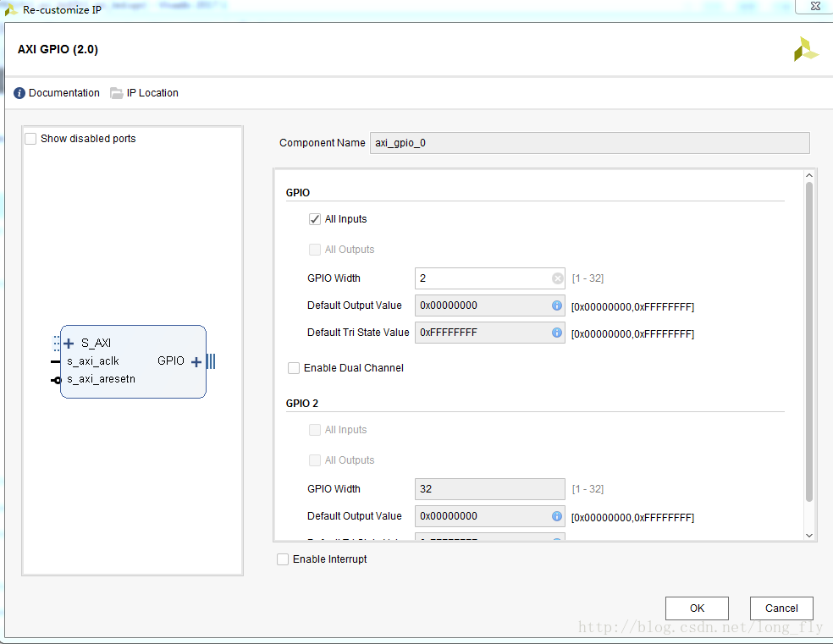The height and width of the screenshot is (644, 833).
Task: Click the Cancel button
Action: click(781, 608)
